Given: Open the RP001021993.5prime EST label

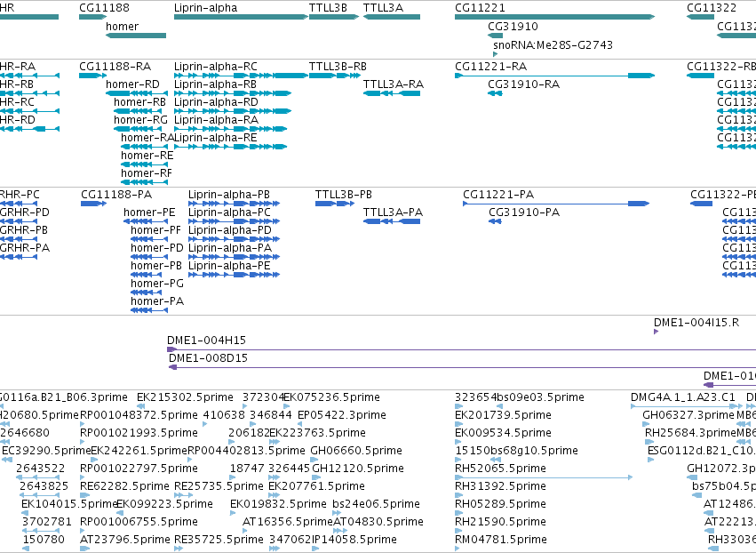Looking at the screenshot, I should pos(139,433).
